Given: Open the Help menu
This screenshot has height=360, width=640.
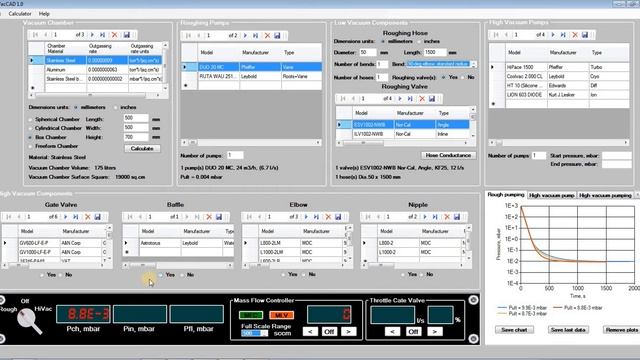Looking at the screenshot, I should click(44, 14).
